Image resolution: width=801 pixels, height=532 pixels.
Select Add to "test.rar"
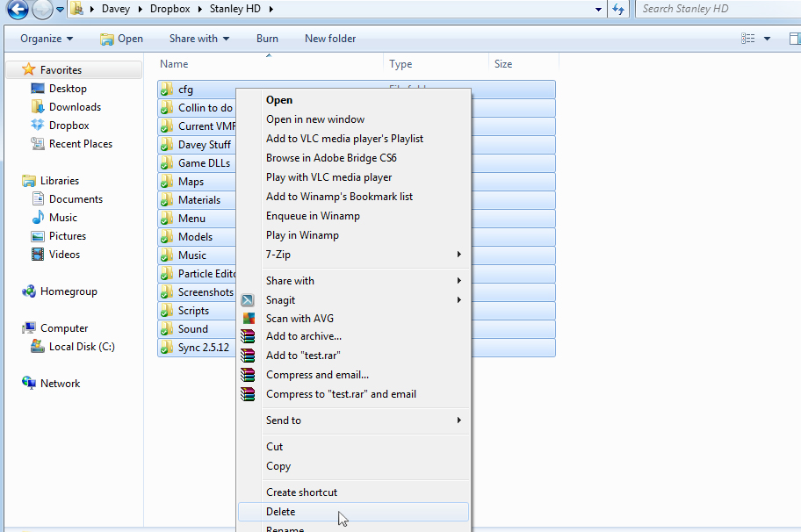tap(353, 356)
